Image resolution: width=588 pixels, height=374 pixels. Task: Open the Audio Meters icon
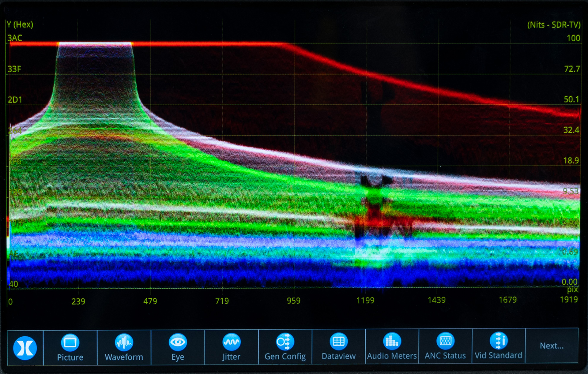(392, 341)
